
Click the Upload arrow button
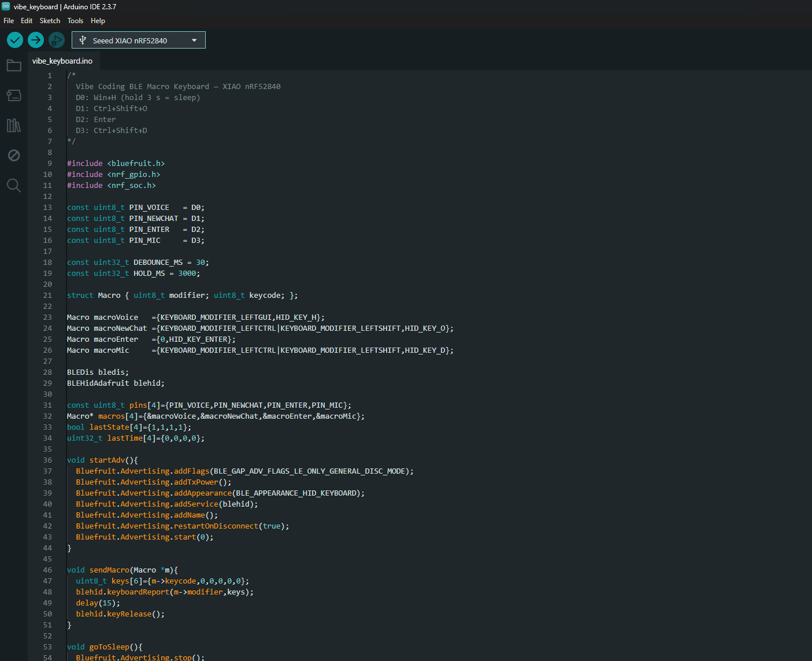pos(36,40)
